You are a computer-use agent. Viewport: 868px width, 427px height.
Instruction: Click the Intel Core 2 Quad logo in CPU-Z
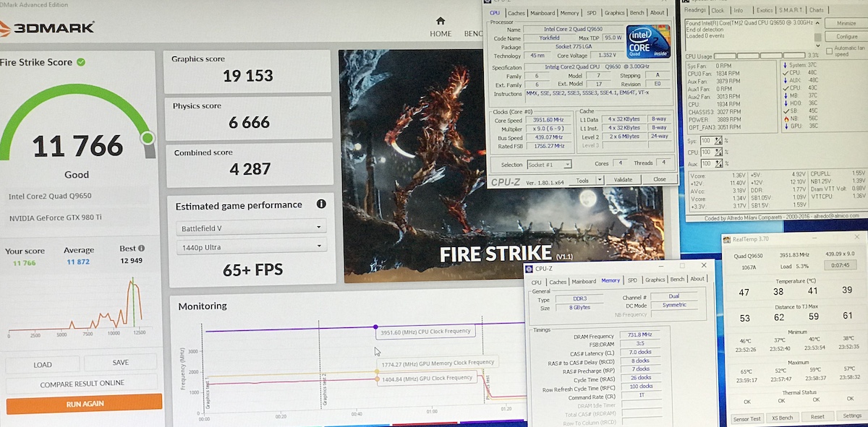[x=648, y=41]
